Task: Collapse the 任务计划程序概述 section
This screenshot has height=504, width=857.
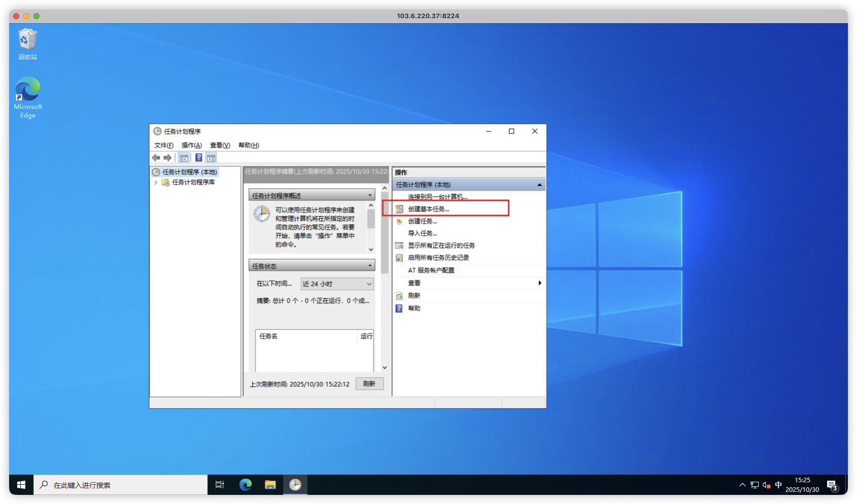Action: [x=370, y=195]
